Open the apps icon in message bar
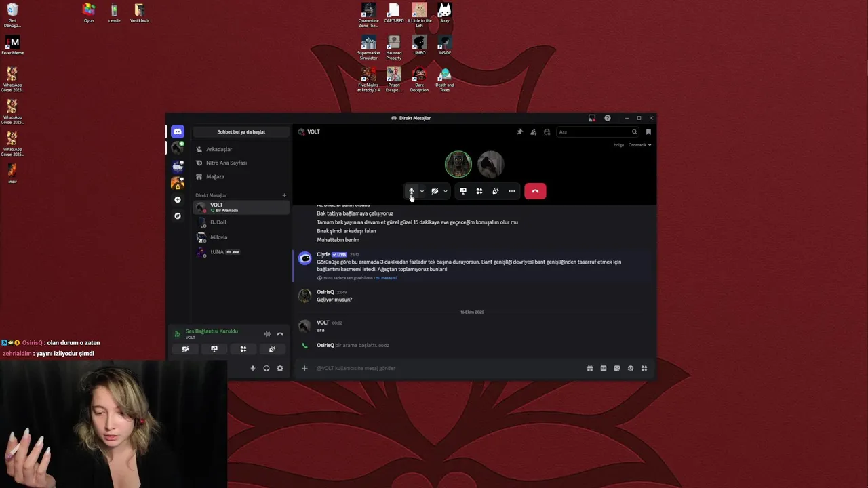 [644, 368]
